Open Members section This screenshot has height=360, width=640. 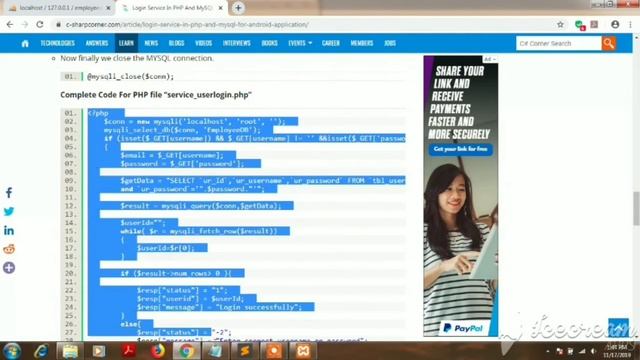(x=362, y=43)
